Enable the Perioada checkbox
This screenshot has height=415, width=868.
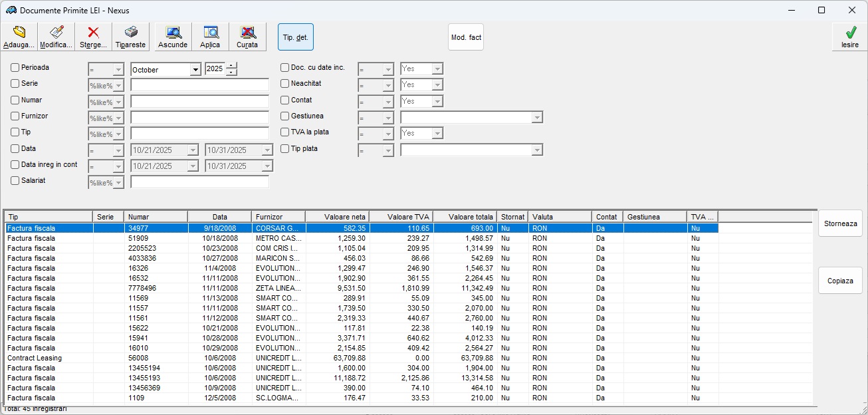pyautogui.click(x=15, y=68)
